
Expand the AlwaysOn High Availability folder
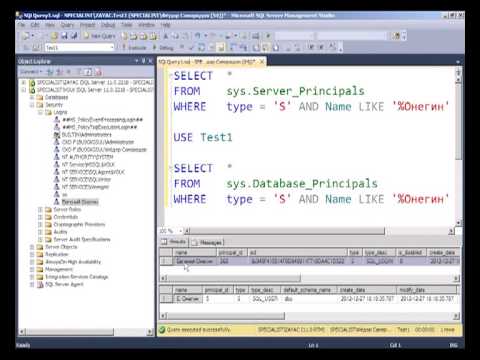click(32, 262)
